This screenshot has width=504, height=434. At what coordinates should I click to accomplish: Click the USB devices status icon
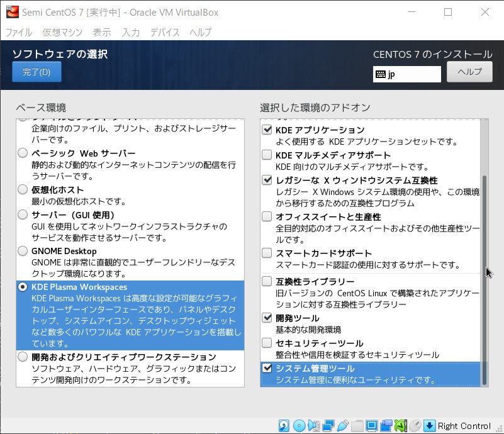(x=343, y=426)
